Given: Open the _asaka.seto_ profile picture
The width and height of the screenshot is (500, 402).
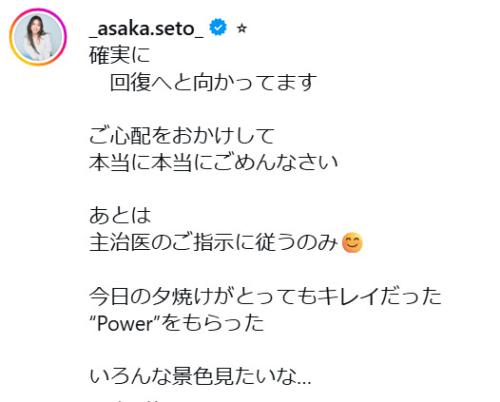Looking at the screenshot, I should pyautogui.click(x=38, y=37).
